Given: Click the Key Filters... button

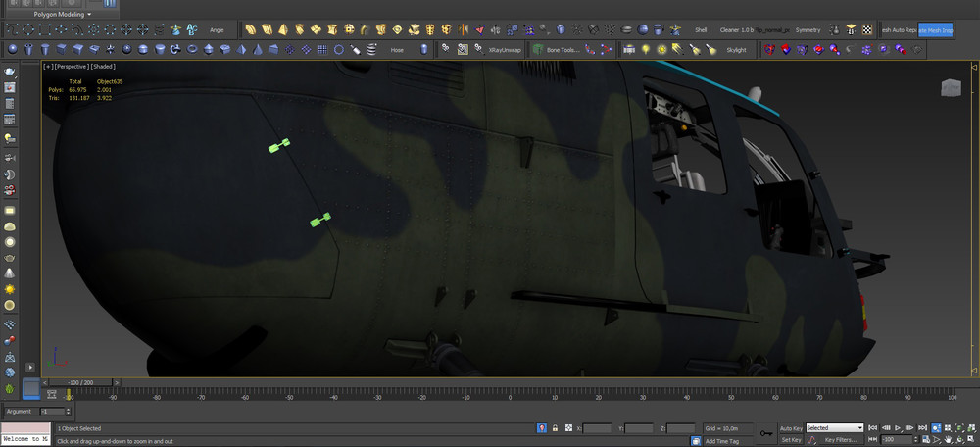Looking at the screenshot, I should (841, 441).
